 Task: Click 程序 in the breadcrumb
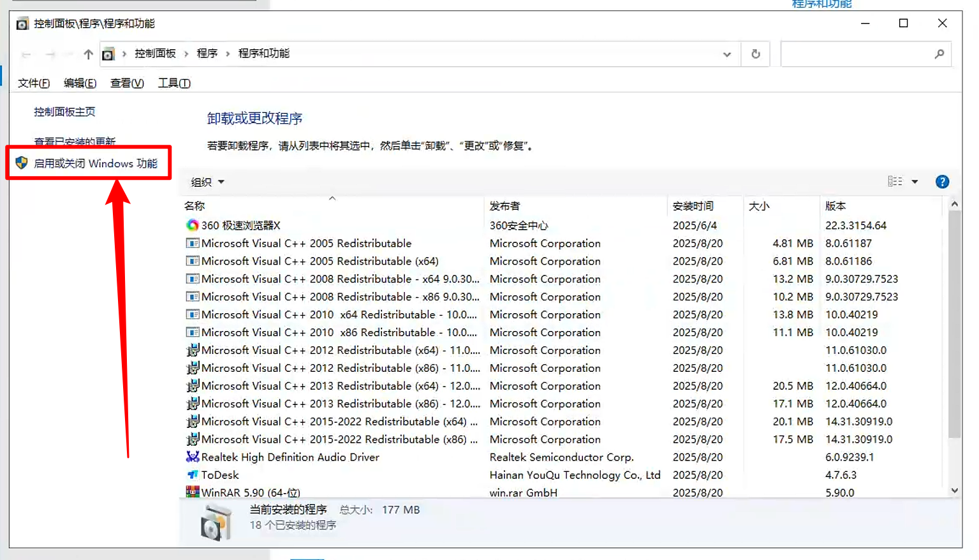click(207, 54)
